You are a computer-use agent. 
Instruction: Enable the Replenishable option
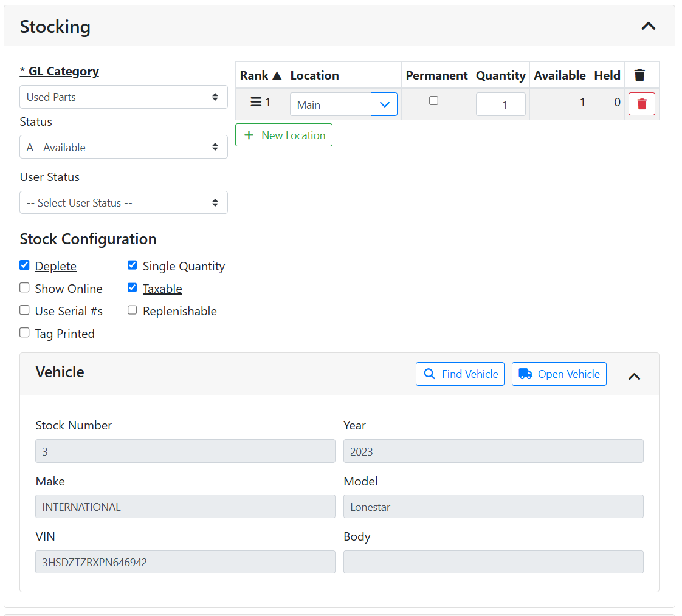[x=132, y=310]
